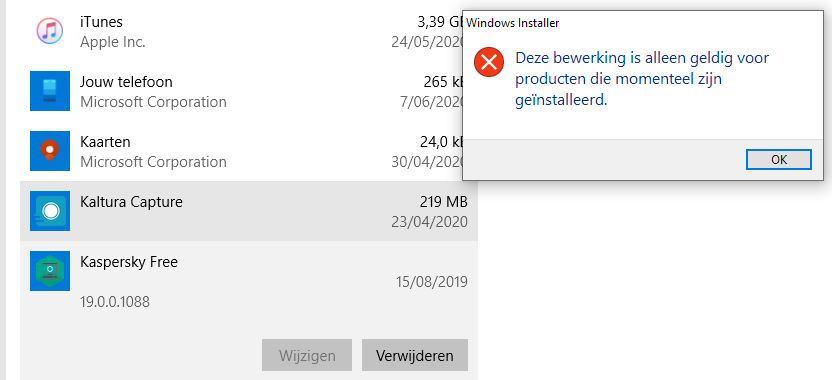Click the Verwijderen button for Kaspersky Free
Viewport: 832px width, 380px height.
point(415,355)
